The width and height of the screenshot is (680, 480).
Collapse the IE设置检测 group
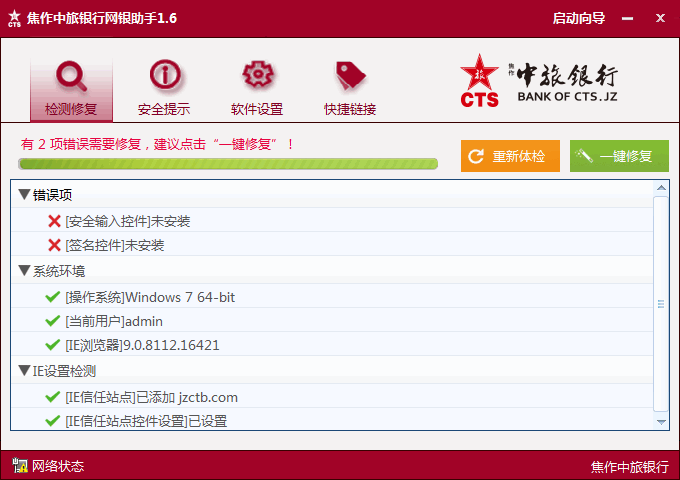coord(24,371)
